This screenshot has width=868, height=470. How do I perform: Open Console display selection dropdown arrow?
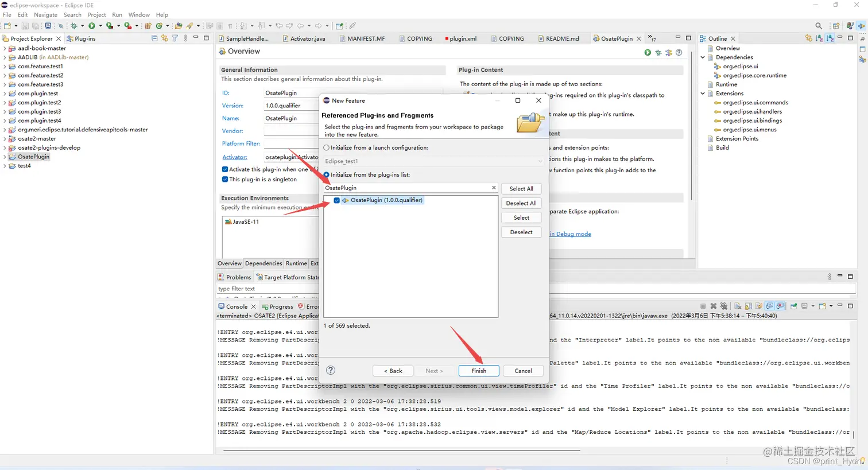pyautogui.click(x=813, y=306)
